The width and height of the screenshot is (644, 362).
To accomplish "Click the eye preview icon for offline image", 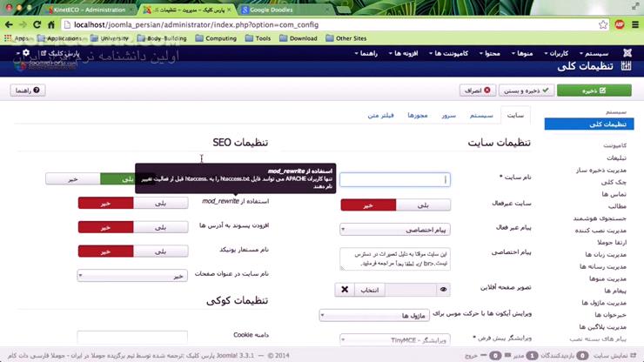I will [443, 290].
